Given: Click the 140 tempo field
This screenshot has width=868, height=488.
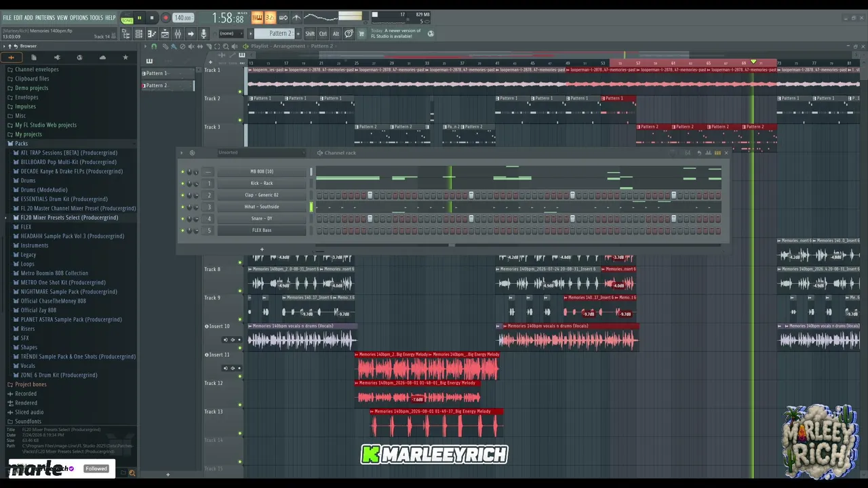Looking at the screenshot, I should click(x=182, y=18).
